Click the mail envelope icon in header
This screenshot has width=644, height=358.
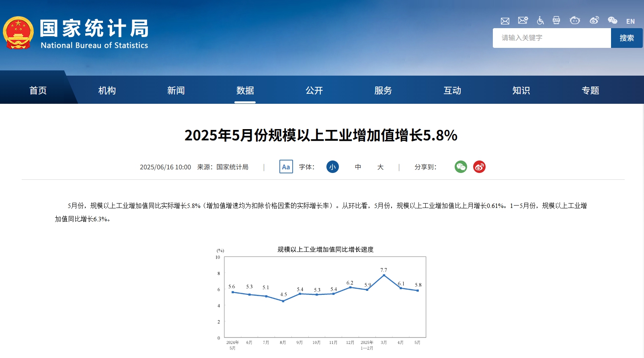click(x=505, y=21)
